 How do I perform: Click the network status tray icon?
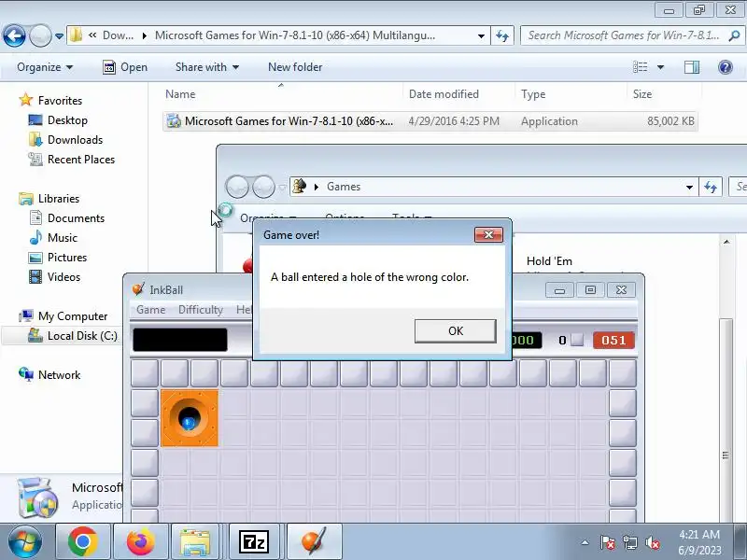629,542
